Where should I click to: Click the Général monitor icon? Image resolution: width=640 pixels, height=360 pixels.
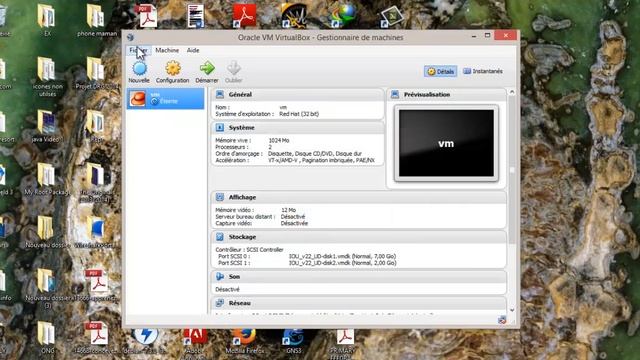pos(220,94)
